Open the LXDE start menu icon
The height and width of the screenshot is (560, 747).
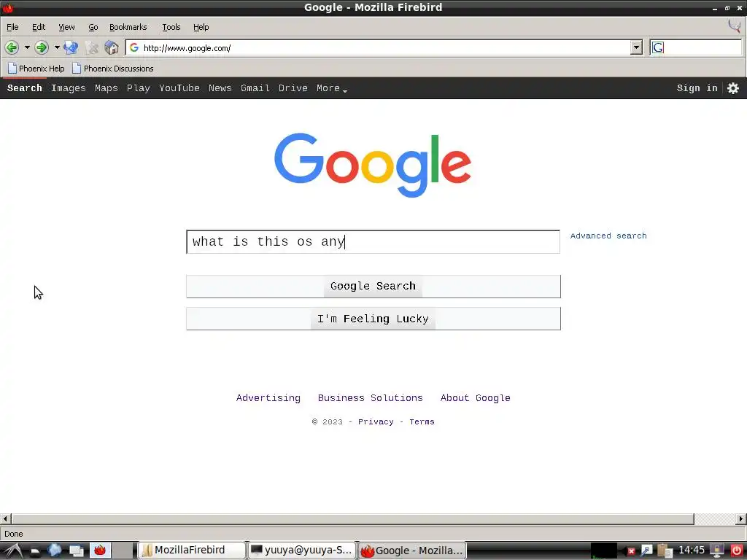[14, 551]
